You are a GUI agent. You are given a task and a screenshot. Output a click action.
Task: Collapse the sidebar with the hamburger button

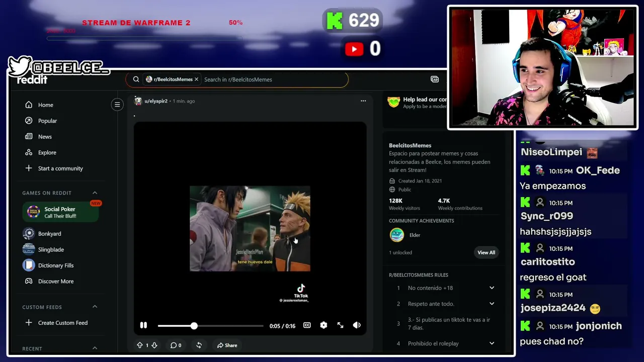(x=117, y=105)
